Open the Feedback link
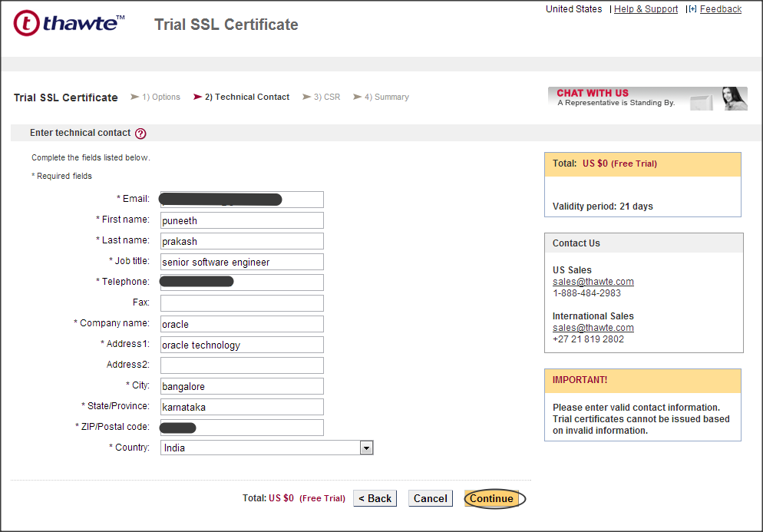This screenshot has width=763, height=532. pyautogui.click(x=721, y=8)
